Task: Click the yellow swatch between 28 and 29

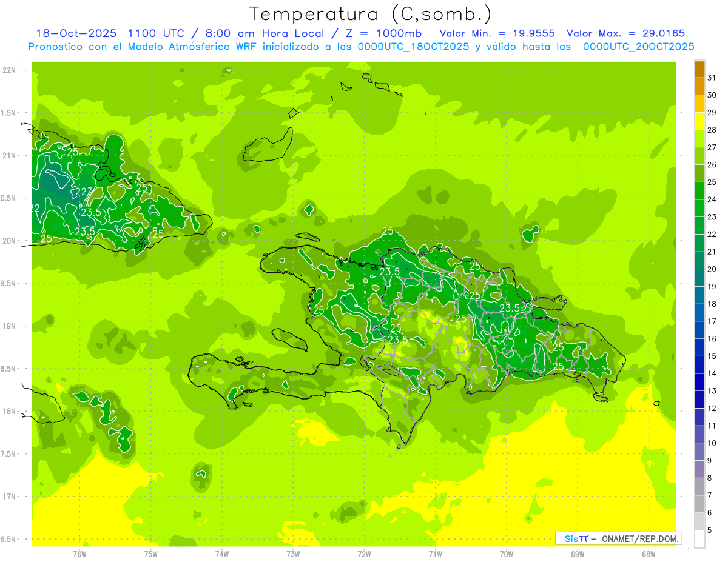Action: [699, 121]
